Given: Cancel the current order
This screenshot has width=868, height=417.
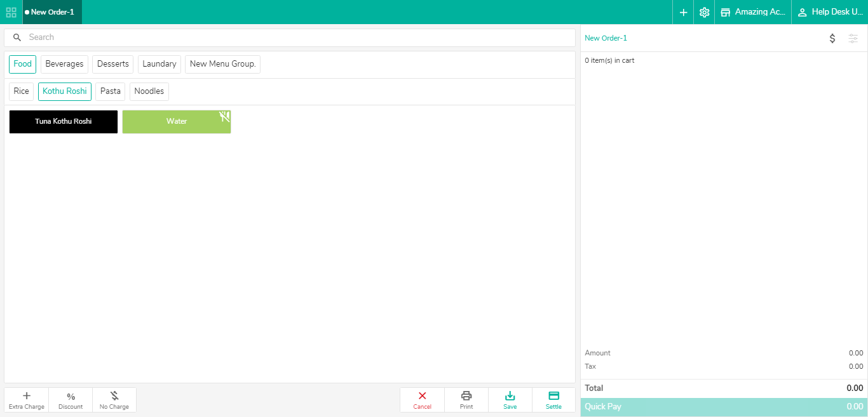Looking at the screenshot, I should click(423, 400).
